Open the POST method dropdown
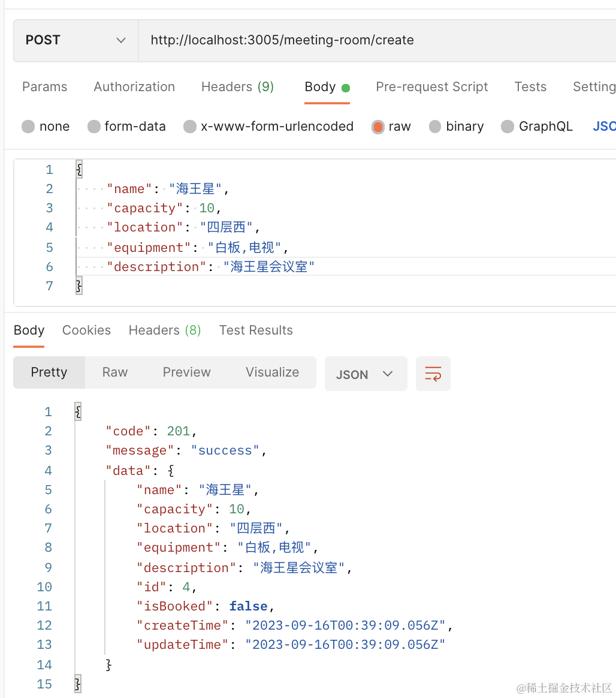Image resolution: width=616 pixels, height=698 pixels. (76, 40)
